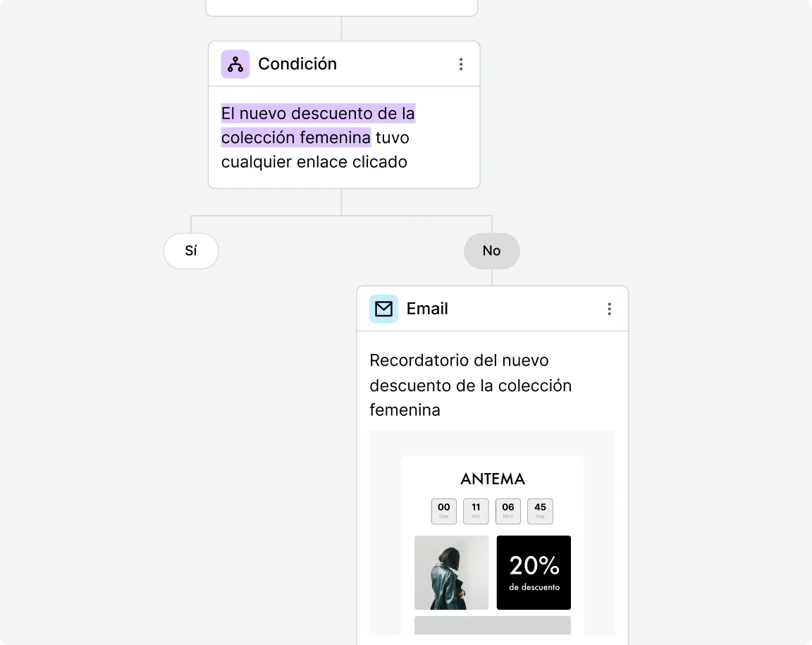The width and height of the screenshot is (812, 645).
Task: Click the highlighted text about colección femenina discount
Action: pos(317,125)
